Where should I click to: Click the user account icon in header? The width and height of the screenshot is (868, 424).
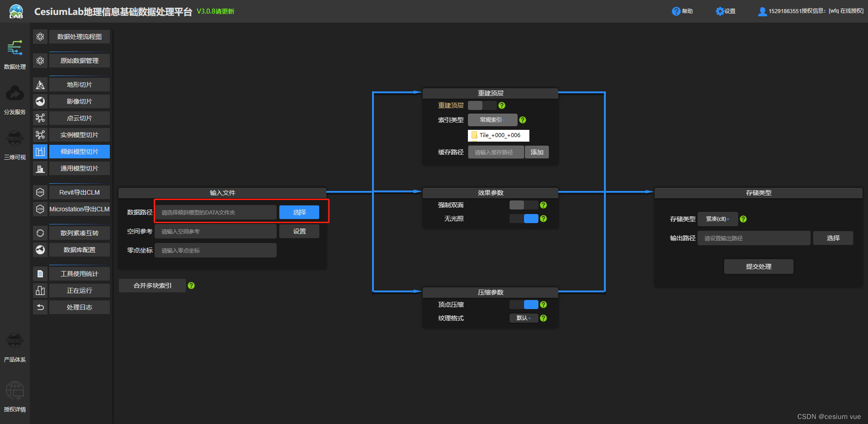tap(762, 11)
